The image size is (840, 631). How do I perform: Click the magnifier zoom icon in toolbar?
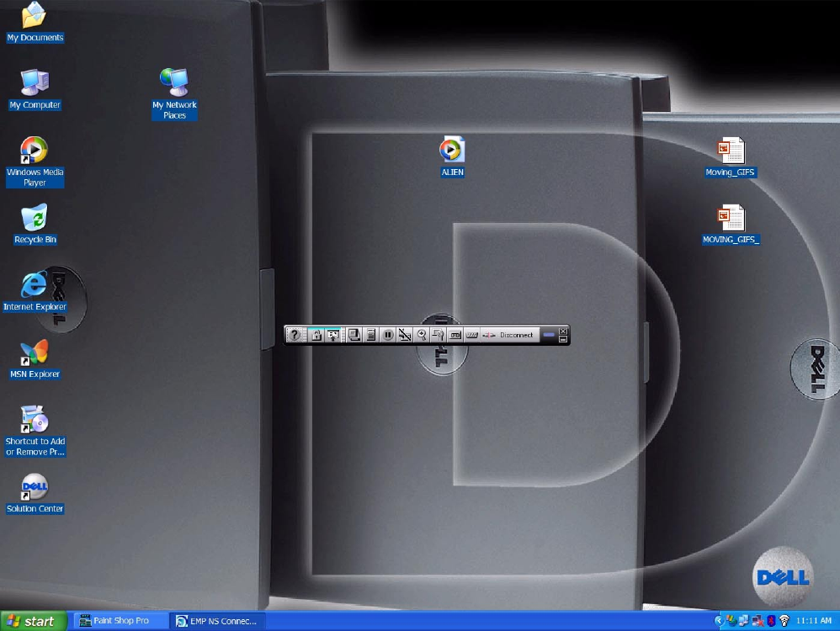(x=422, y=335)
